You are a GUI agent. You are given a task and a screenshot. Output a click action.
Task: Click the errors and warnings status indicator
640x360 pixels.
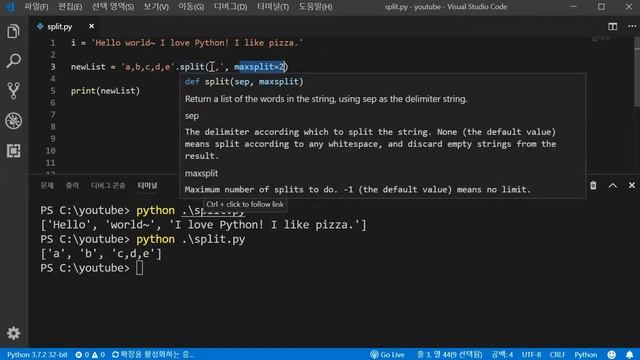[x=90, y=355]
